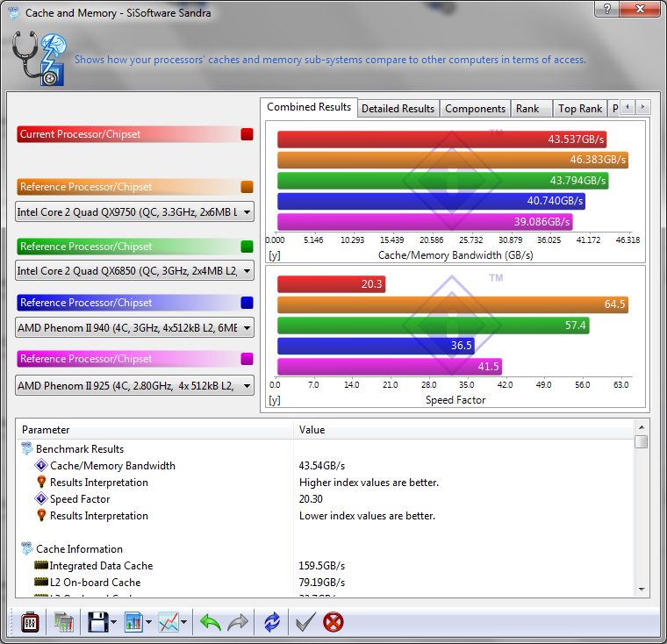Viewport: 667px width, 644px height.
Task: Toggle the red Current Processor checkbox
Action: click(247, 134)
